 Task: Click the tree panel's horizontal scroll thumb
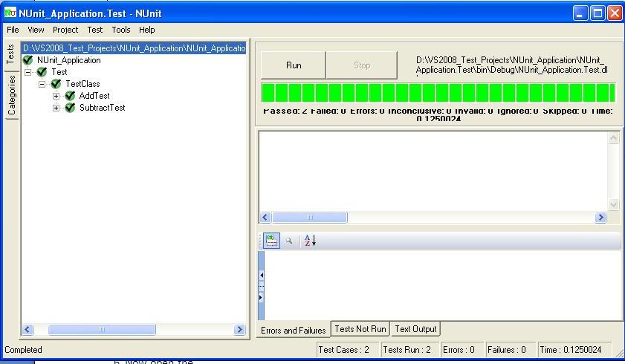(102, 329)
